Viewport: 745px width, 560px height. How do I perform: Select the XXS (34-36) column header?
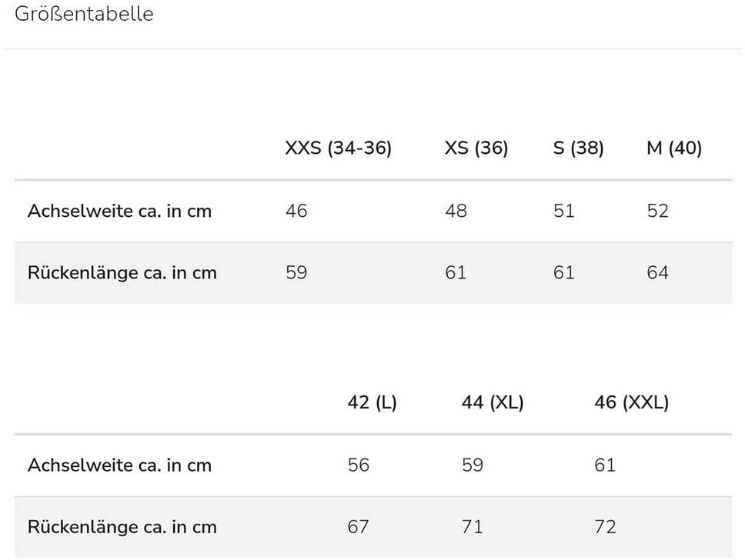(x=338, y=148)
